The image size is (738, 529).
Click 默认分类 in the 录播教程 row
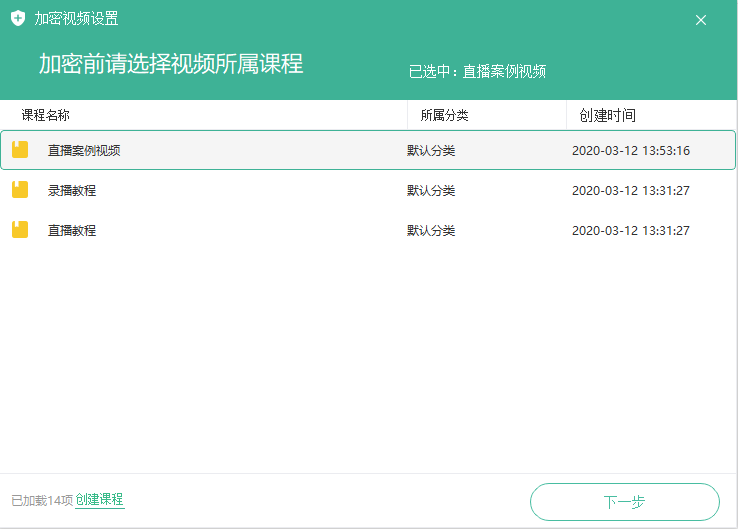pyautogui.click(x=431, y=191)
